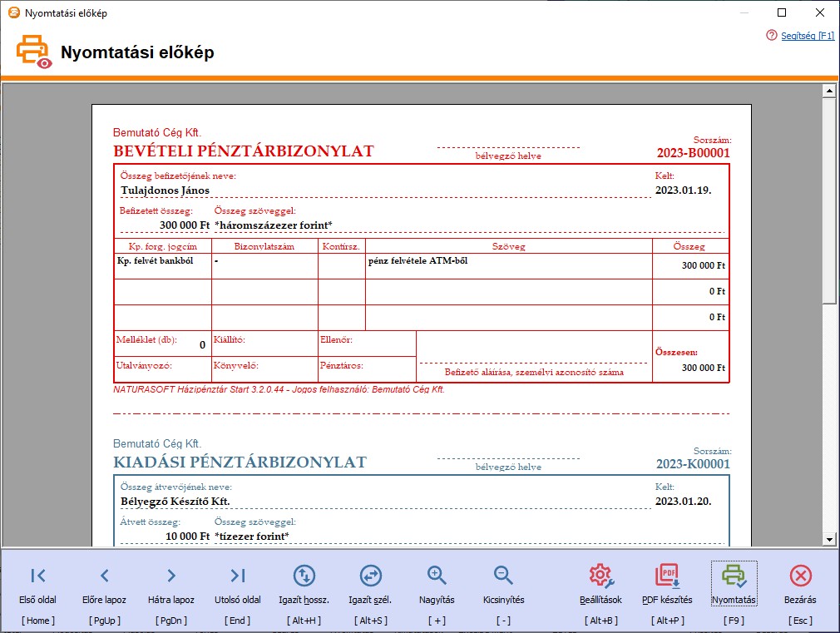The image size is (840, 633).
Task: Click the scrollbar down arrow
Action: [829, 539]
